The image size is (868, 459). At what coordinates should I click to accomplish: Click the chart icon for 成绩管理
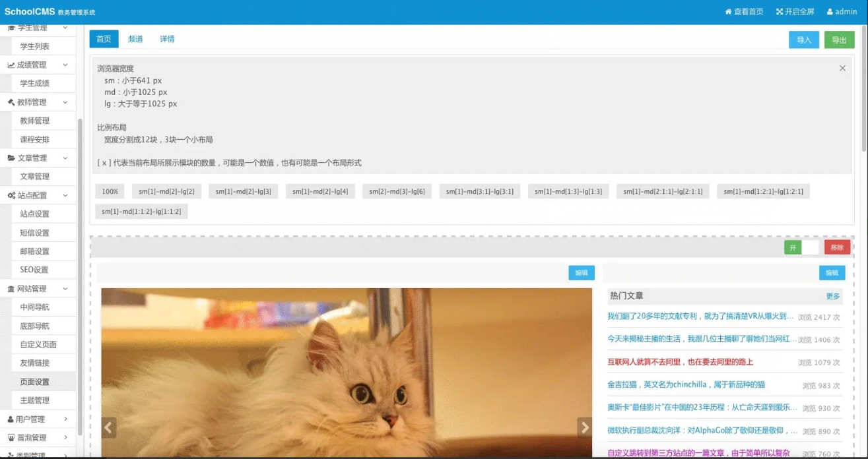[x=11, y=65]
